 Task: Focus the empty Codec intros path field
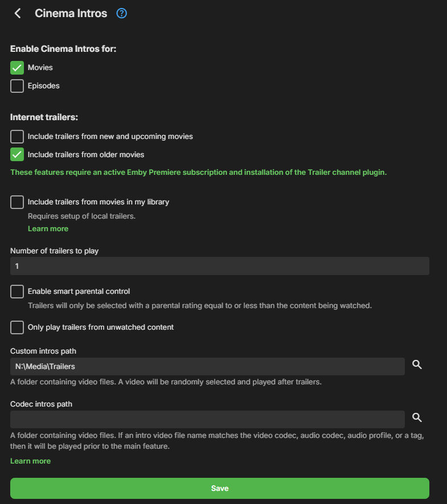(207, 419)
